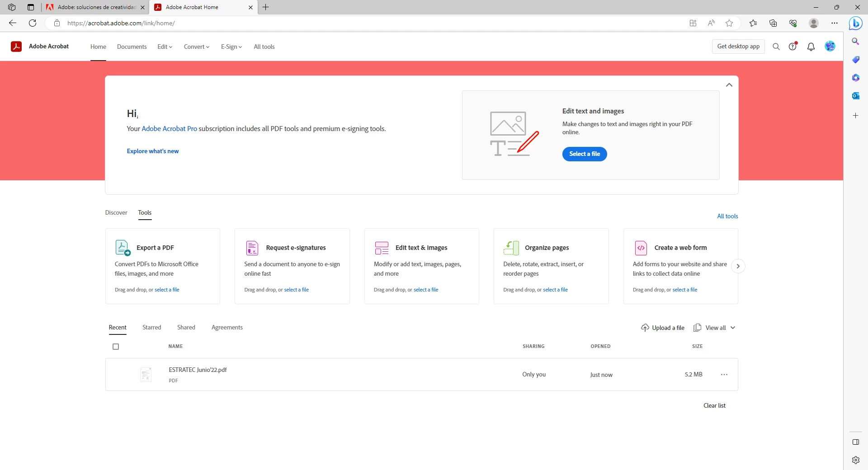Viewport: 868px width, 470px height.
Task: Follow the Explore what's new link
Action: (x=153, y=151)
